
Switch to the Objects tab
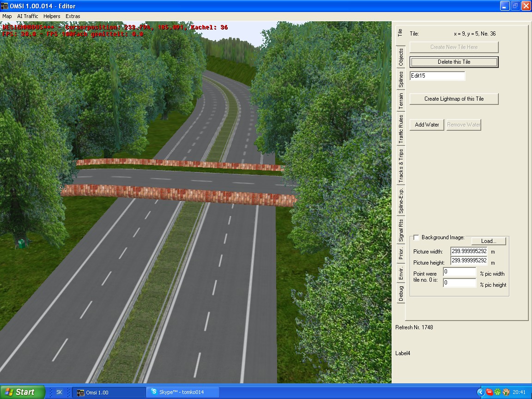coord(400,57)
